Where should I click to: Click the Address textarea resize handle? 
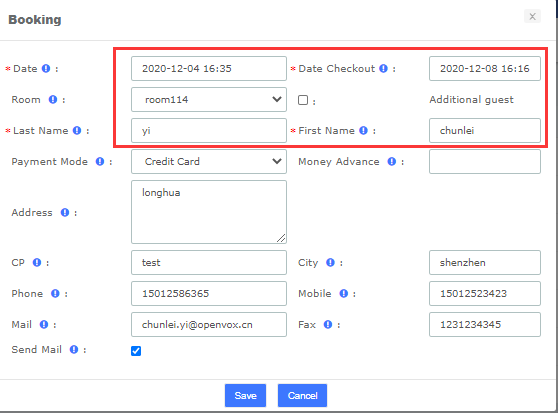coord(281,238)
